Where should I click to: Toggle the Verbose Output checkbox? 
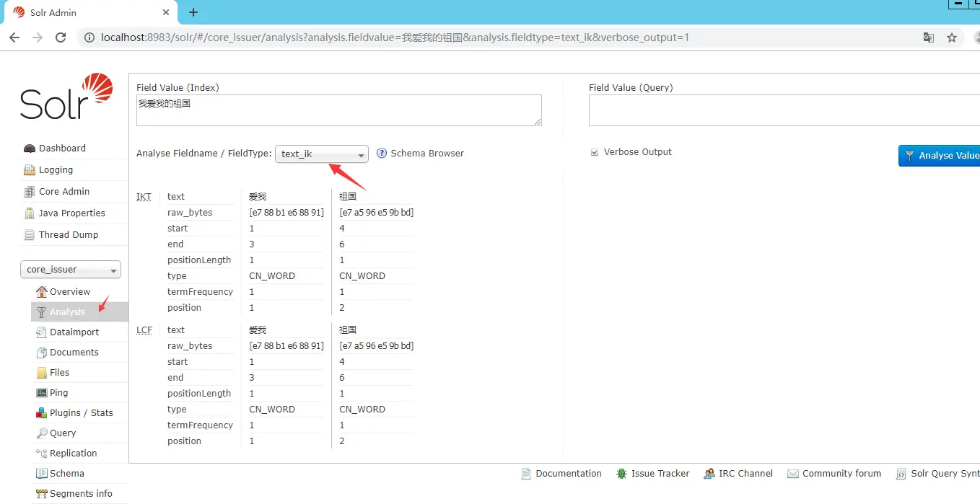(x=595, y=153)
